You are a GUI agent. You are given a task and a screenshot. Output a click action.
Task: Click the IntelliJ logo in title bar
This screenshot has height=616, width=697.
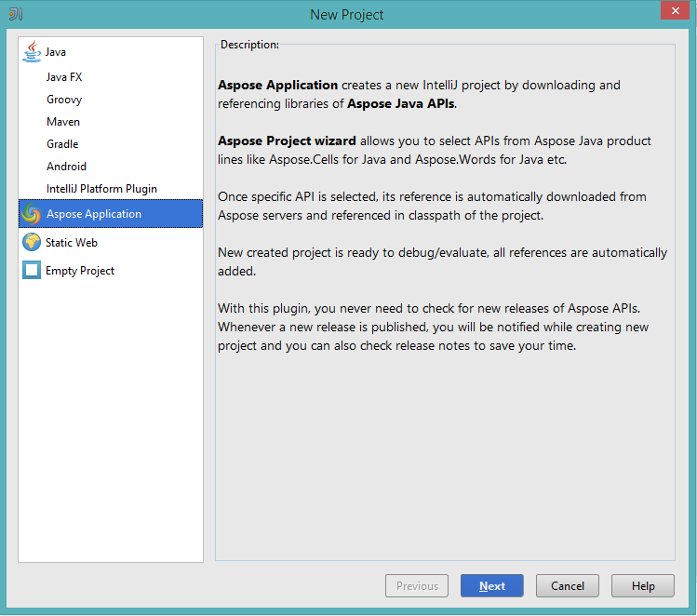pos(16,14)
